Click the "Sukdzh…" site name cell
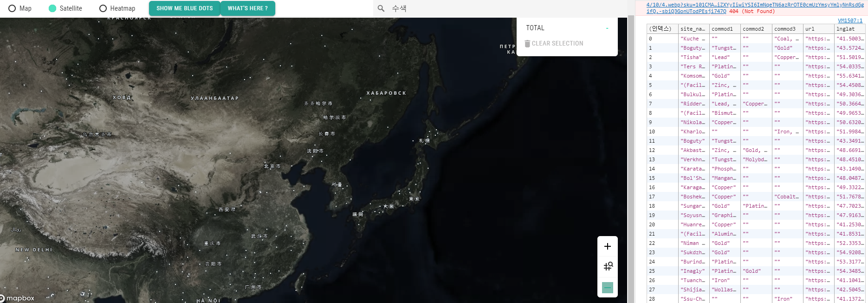The image size is (868, 303). pos(693,252)
